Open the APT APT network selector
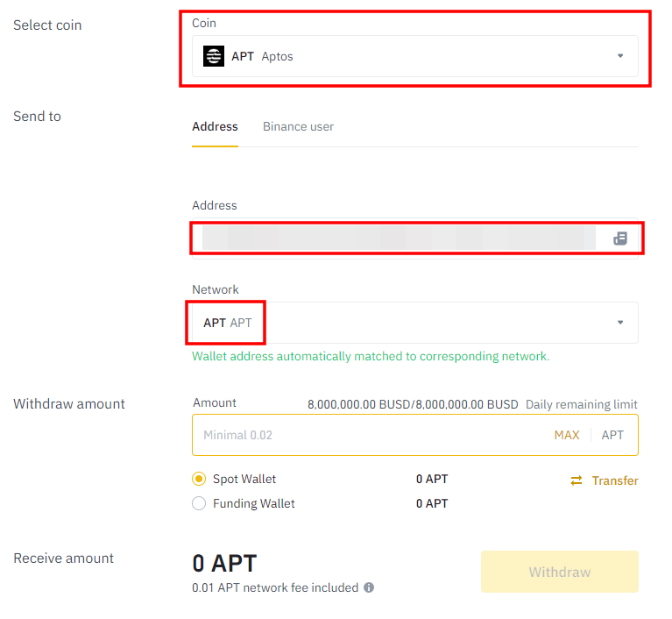 415,323
